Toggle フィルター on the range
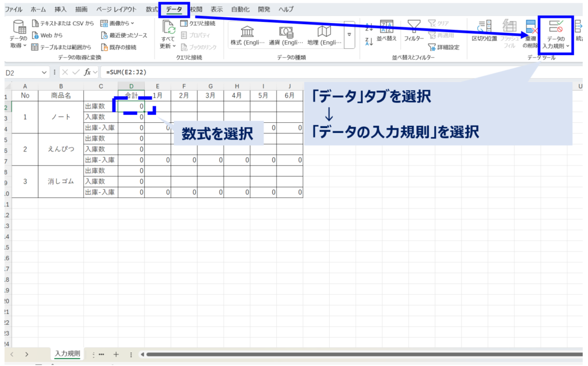 point(413,31)
